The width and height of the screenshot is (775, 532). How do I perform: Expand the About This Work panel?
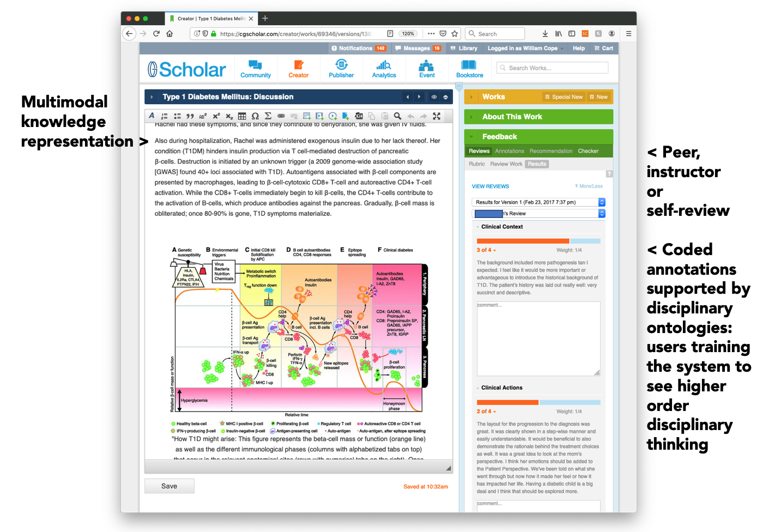(x=471, y=117)
